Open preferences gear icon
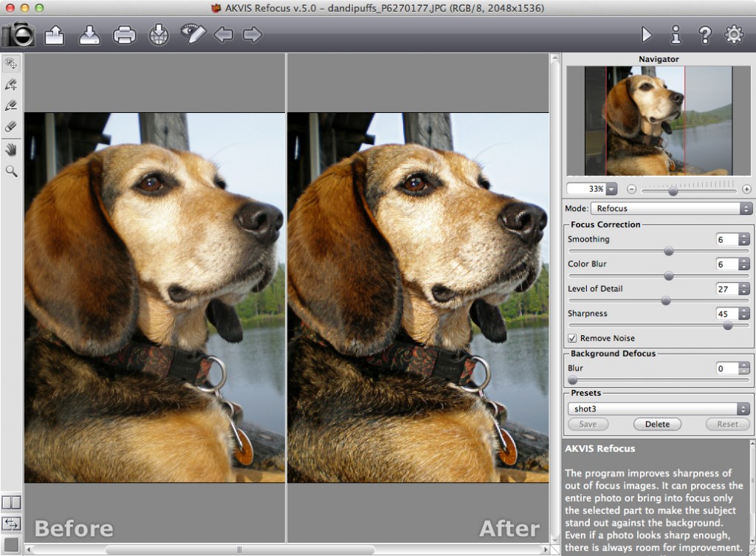The width and height of the screenshot is (756, 556). click(733, 34)
